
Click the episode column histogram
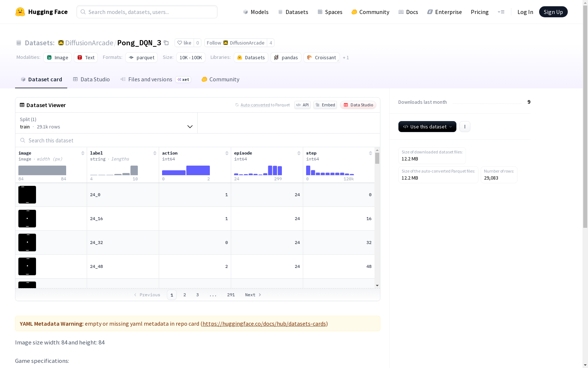click(x=258, y=170)
